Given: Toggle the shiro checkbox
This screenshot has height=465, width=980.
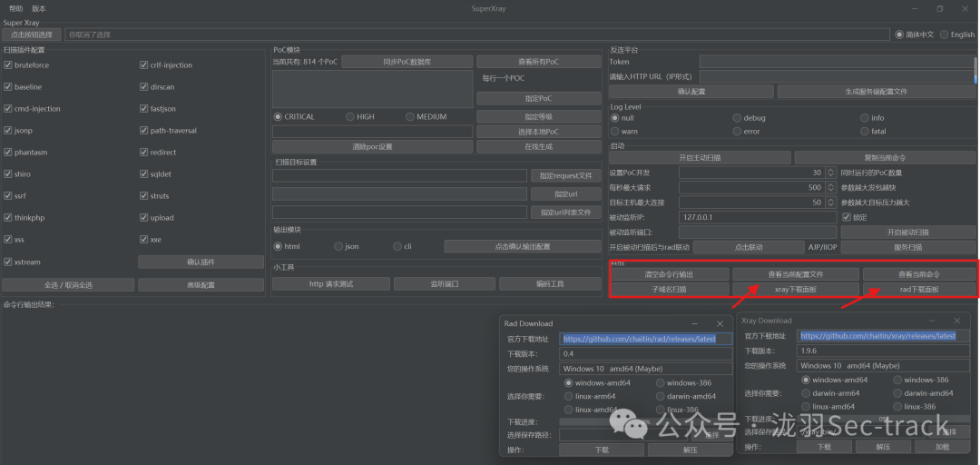Looking at the screenshot, I should (x=8, y=174).
